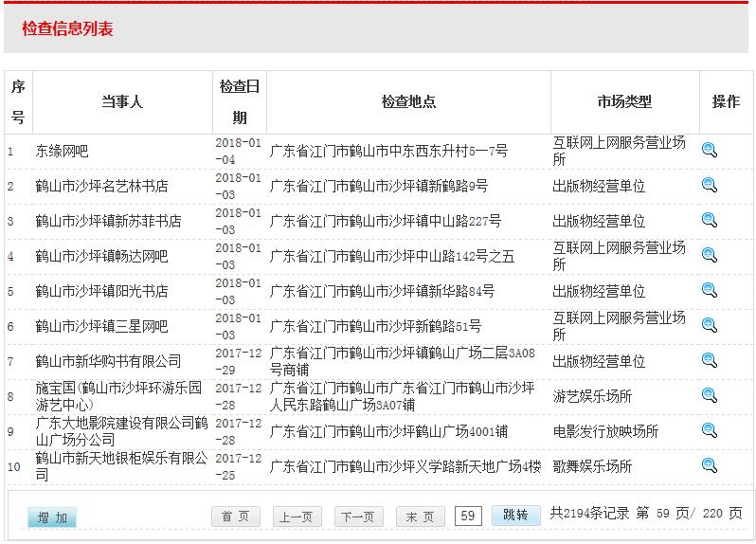View record of 鹤山市沙坪镇新苏菲书店 magnifier

click(709, 220)
